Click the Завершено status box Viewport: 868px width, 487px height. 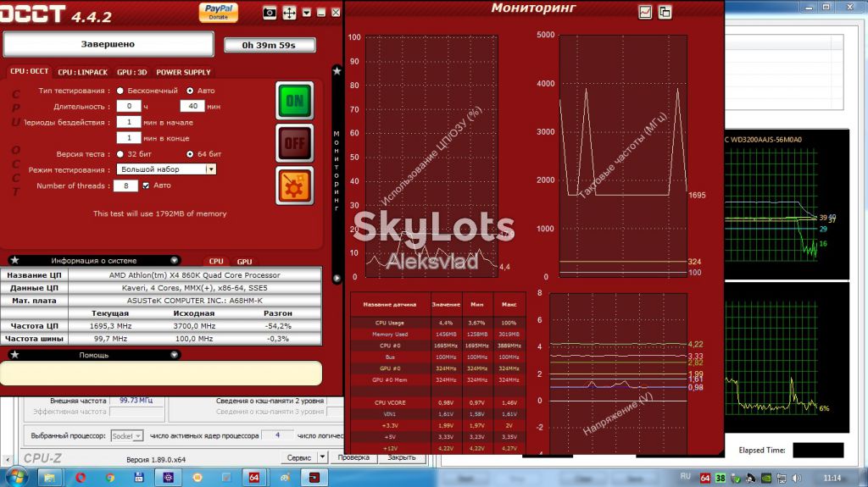click(x=108, y=44)
